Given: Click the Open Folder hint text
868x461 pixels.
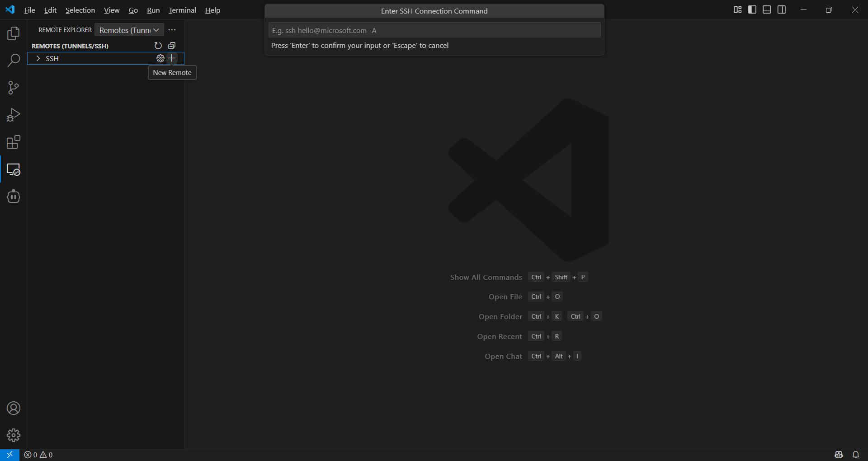Looking at the screenshot, I should (500, 316).
